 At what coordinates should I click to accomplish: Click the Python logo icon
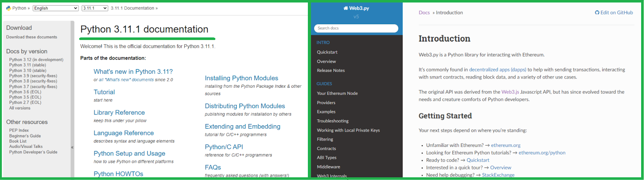click(8, 8)
